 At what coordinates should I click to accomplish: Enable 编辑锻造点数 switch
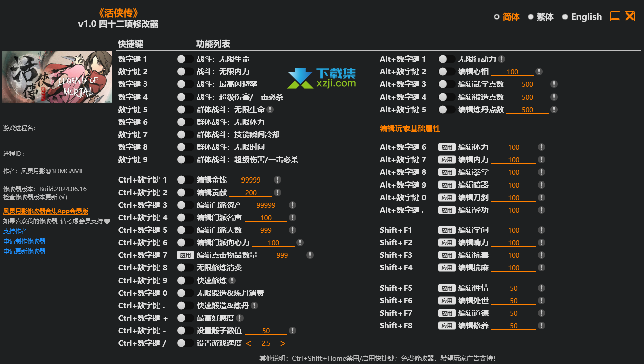[447, 97]
